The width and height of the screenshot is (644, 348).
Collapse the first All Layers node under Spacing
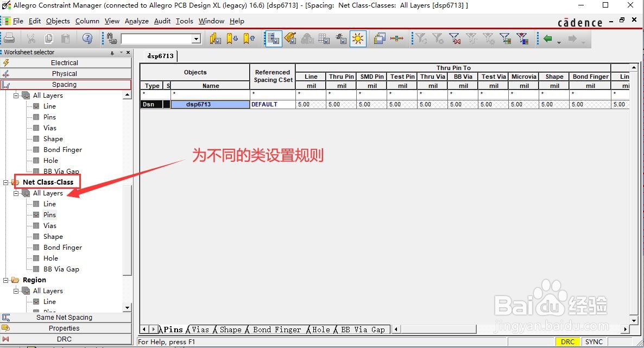[x=16, y=96]
